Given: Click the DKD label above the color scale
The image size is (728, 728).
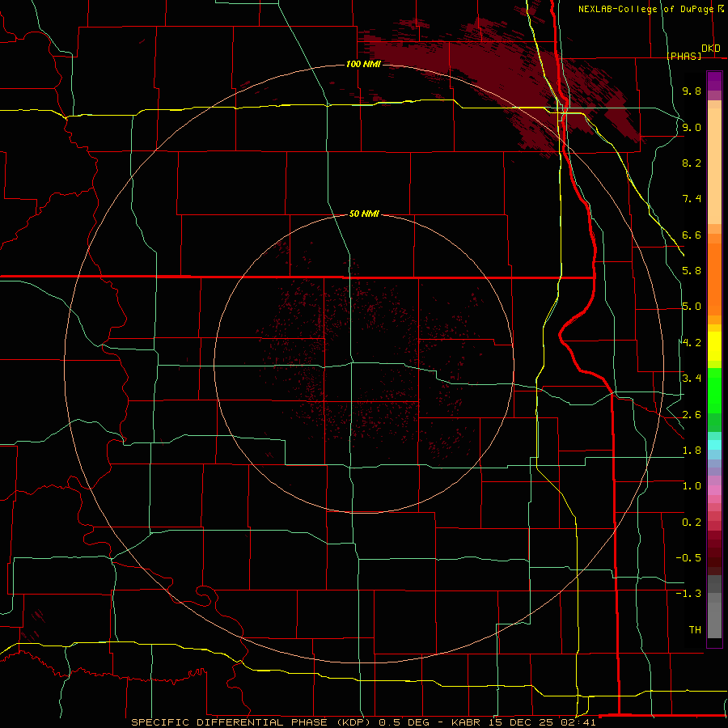Looking at the screenshot, I should pos(710,48).
